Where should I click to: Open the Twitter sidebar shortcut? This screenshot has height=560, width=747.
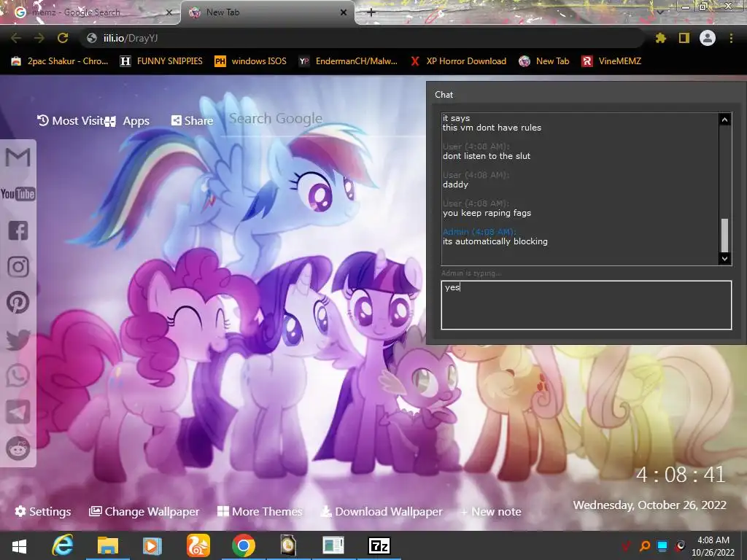pyautogui.click(x=18, y=340)
